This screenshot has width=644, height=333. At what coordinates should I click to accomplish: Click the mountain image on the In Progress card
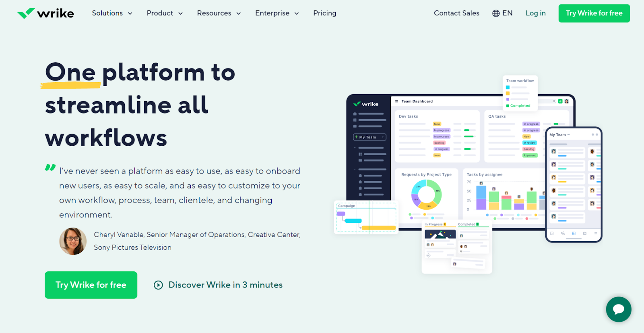point(440,234)
